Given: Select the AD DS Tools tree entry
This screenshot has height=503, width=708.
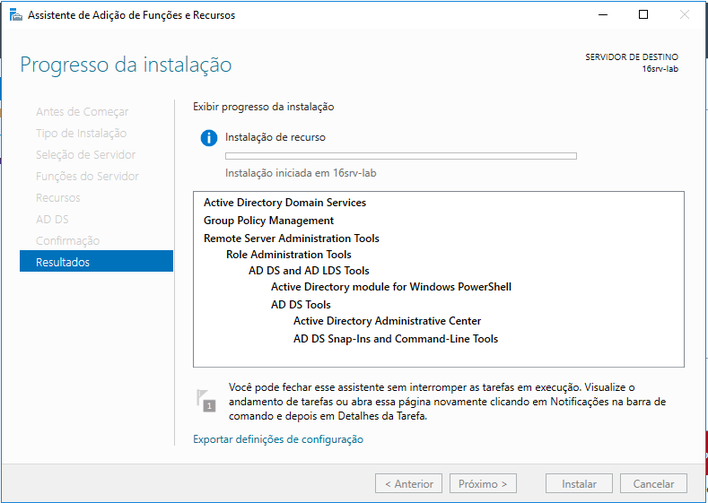Looking at the screenshot, I should 301,304.
